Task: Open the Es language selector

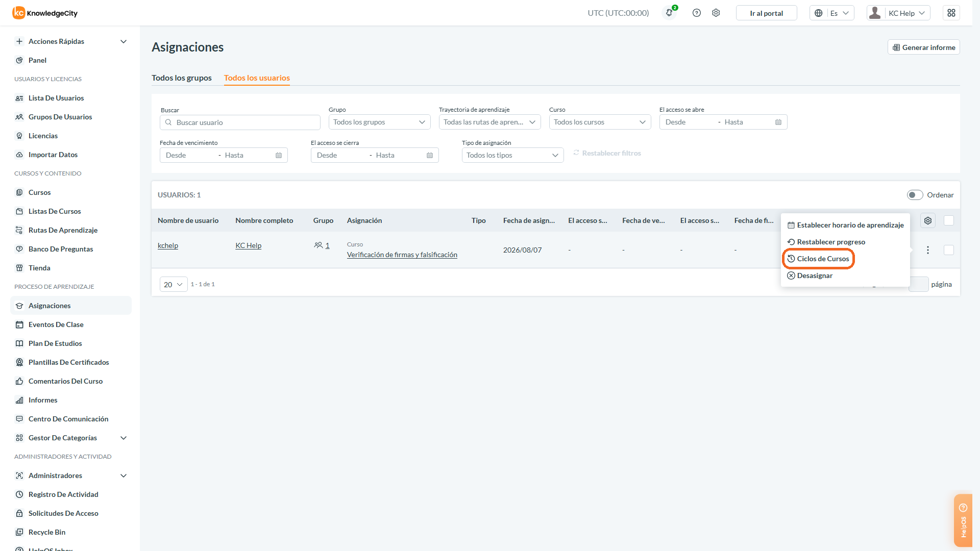Action: pyautogui.click(x=831, y=13)
